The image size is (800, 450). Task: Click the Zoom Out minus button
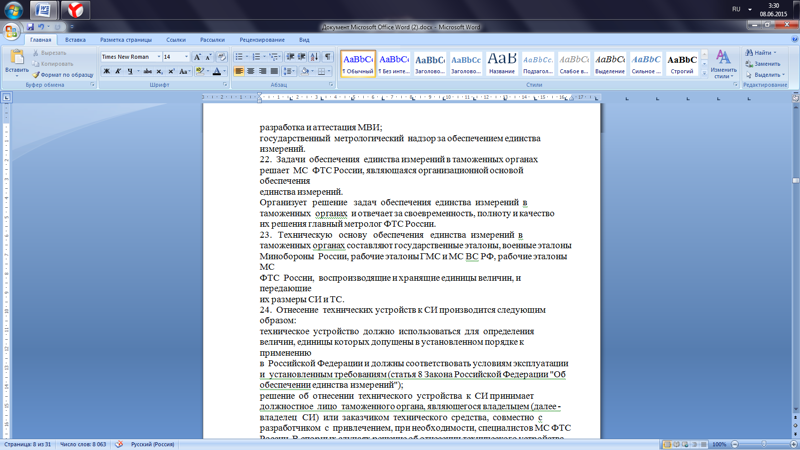[735, 444]
